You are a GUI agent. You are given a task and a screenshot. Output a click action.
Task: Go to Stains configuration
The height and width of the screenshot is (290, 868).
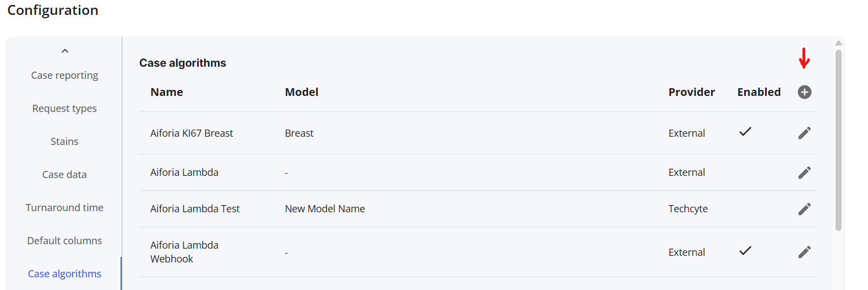(x=64, y=142)
